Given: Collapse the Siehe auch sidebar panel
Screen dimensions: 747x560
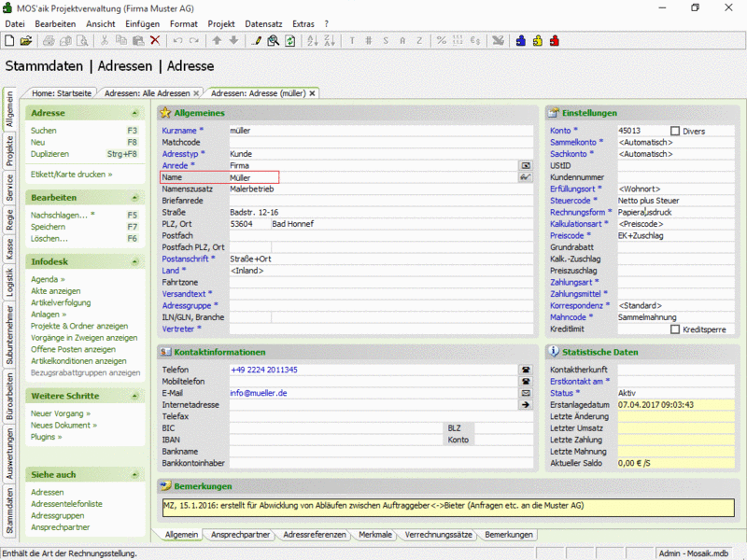Looking at the screenshot, I should (134, 475).
